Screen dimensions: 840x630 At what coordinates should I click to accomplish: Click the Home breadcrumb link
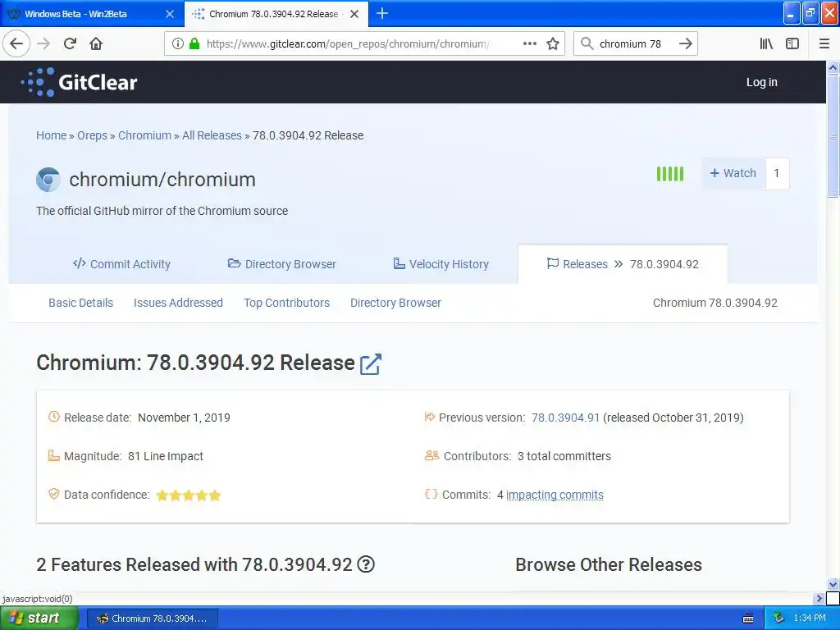52,135
